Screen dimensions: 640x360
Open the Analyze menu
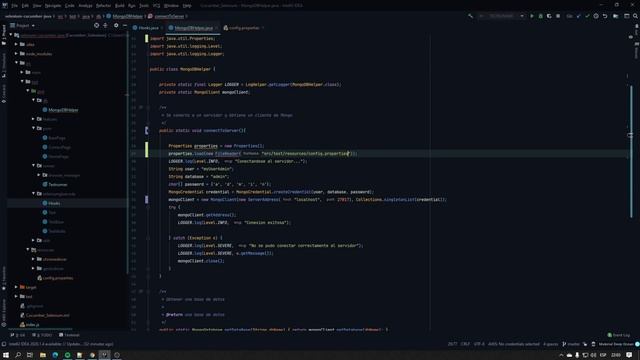click(x=85, y=6)
